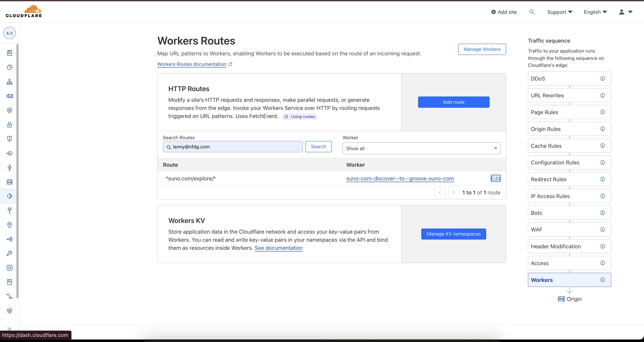Open the Traffic branching nodes icon
Screen dimensions: 644x342
10,239
